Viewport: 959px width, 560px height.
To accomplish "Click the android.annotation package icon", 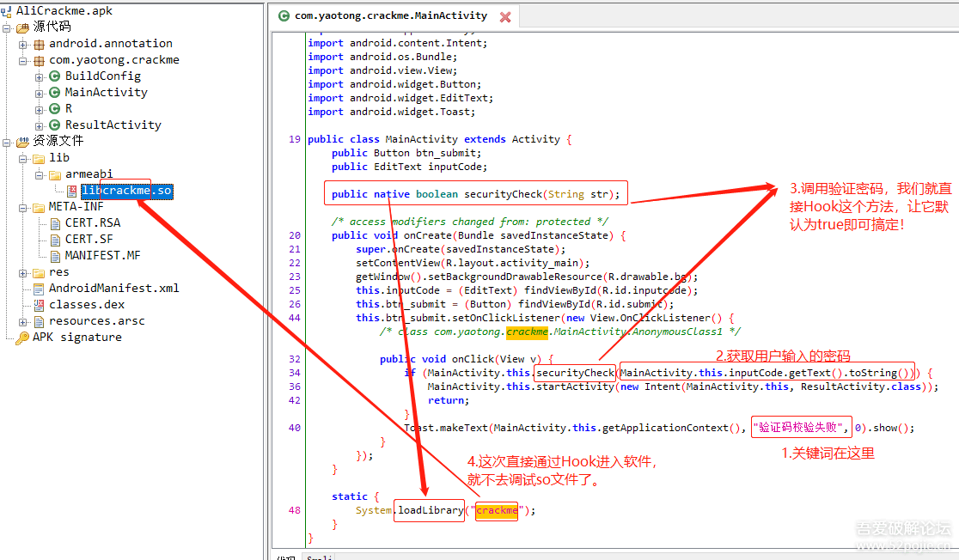I will pyautogui.click(x=40, y=44).
